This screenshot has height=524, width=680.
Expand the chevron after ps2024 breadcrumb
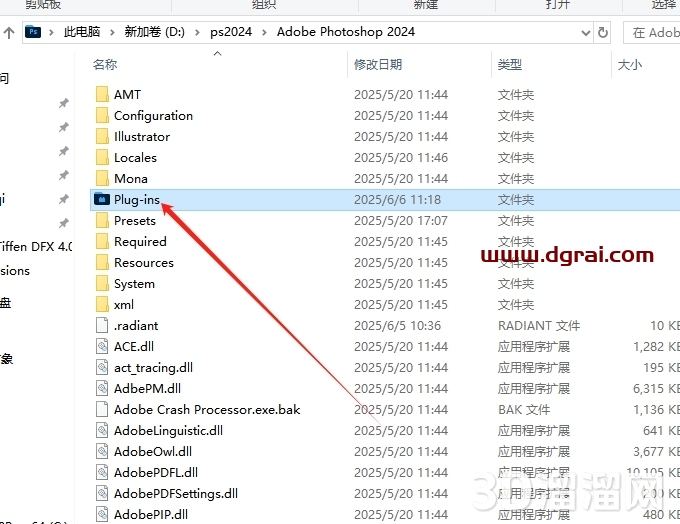264,33
